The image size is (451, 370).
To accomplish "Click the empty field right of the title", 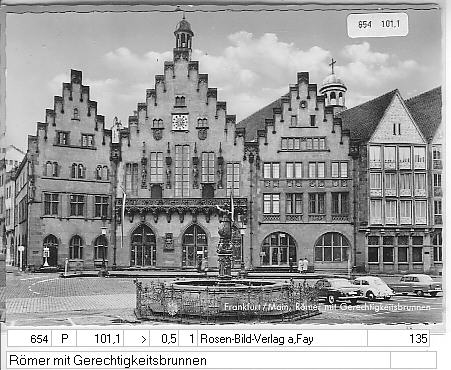I will (x=413, y=360).
